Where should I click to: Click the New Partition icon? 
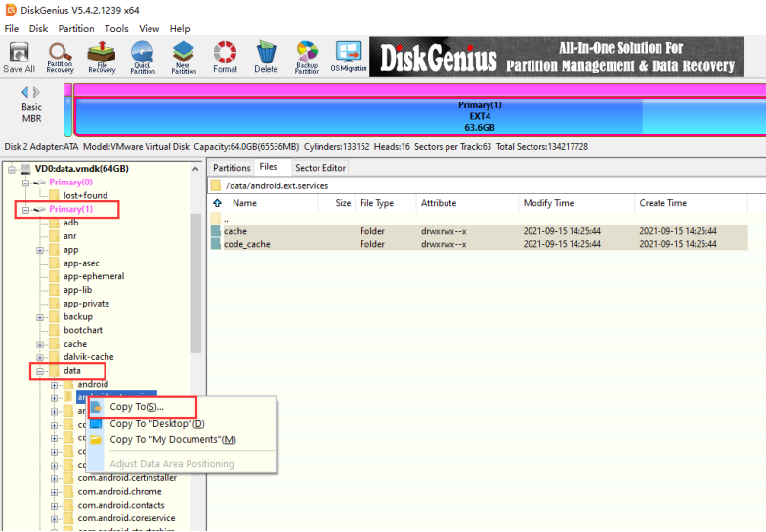tap(184, 58)
